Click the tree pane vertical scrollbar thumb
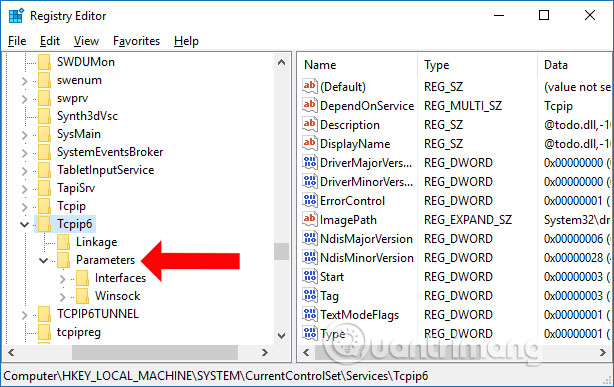Image resolution: width=614 pixels, height=387 pixels. tap(281, 251)
